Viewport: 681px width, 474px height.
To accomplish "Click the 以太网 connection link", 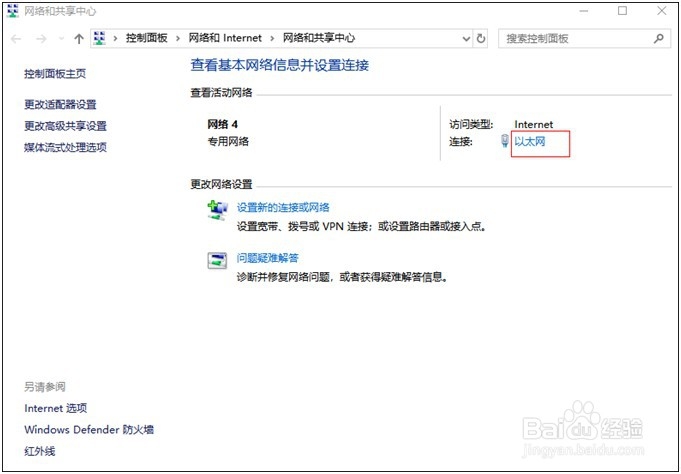I will (x=529, y=141).
